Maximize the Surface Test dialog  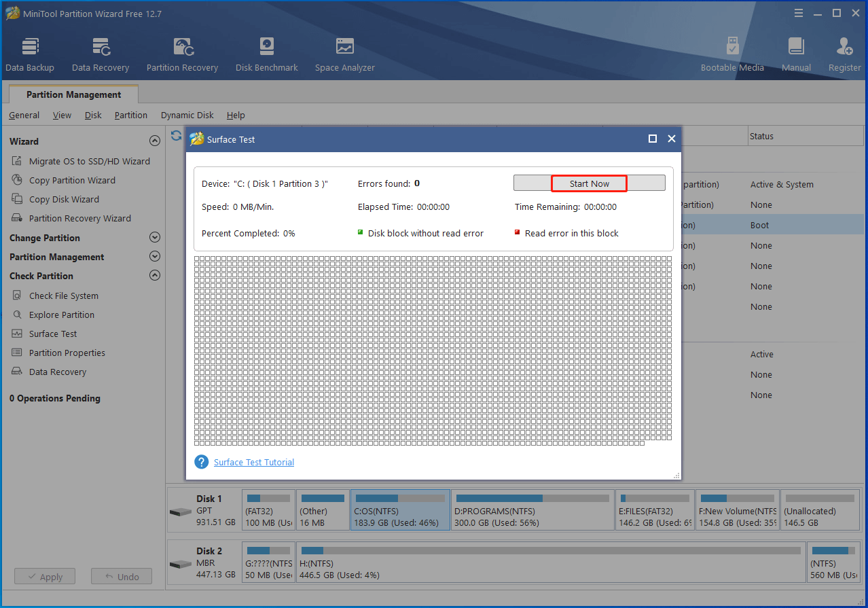click(x=653, y=139)
